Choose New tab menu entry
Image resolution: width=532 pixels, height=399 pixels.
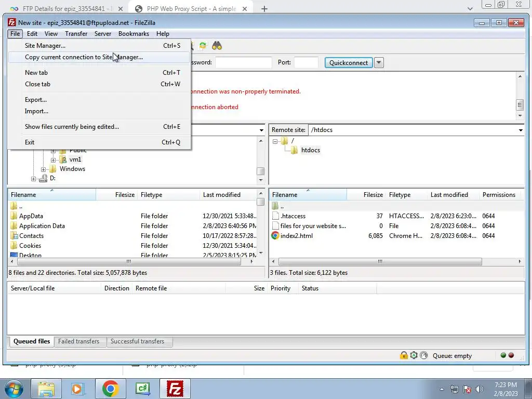click(99, 73)
